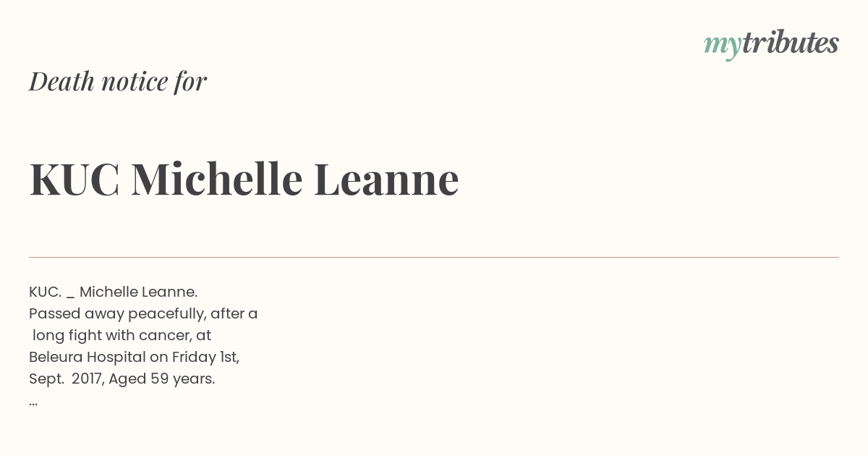
Task: Select the word "Death" in the subtitle
Action: 61,81
